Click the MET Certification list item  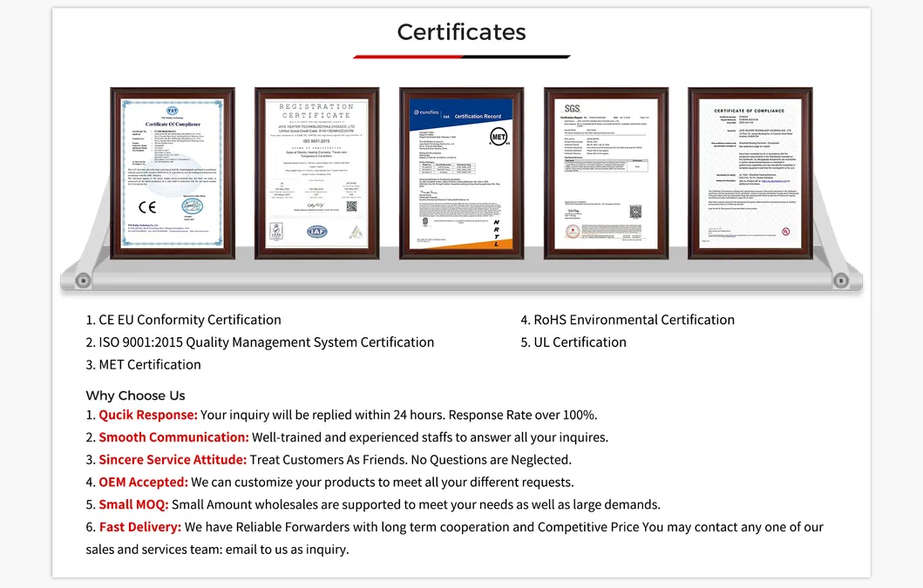click(143, 364)
